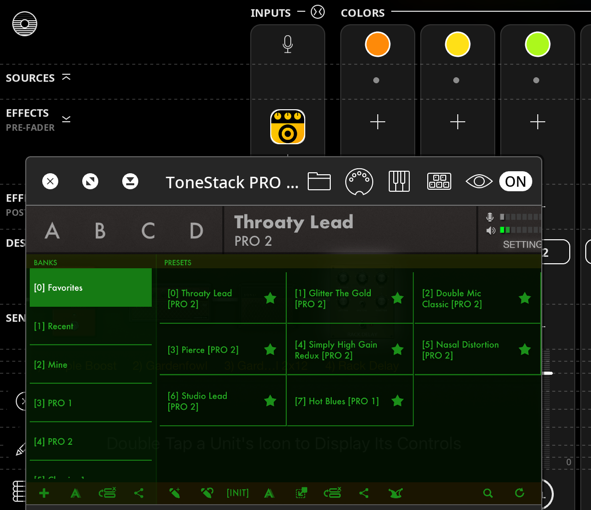The width and height of the screenshot is (591, 510).
Task: Select the green channel color
Action: pos(537,44)
